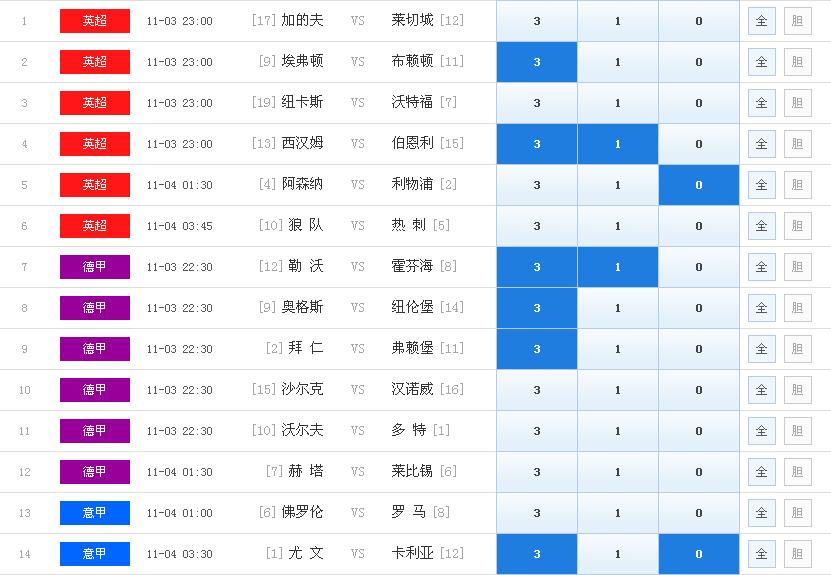Image resolution: width=831 pixels, height=575 pixels.
Task: Select loss (0) for 西汉姆 vs 伯恩利
Action: pos(699,144)
